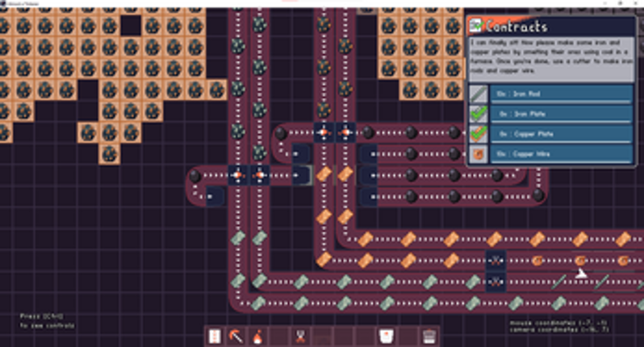Click the cutter machine on the iron plate belt
Image resolution: width=644 pixels, height=347 pixels.
tap(496, 282)
